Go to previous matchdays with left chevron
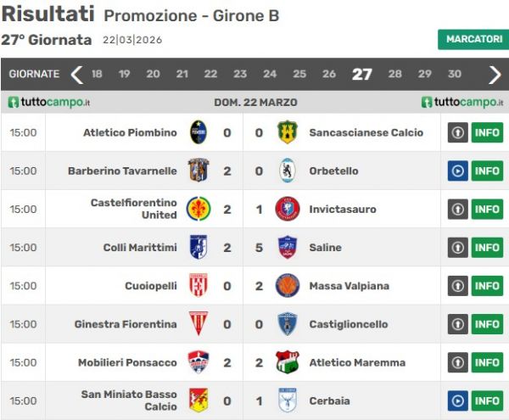The width and height of the screenshot is (509, 420). pyautogui.click(x=77, y=75)
